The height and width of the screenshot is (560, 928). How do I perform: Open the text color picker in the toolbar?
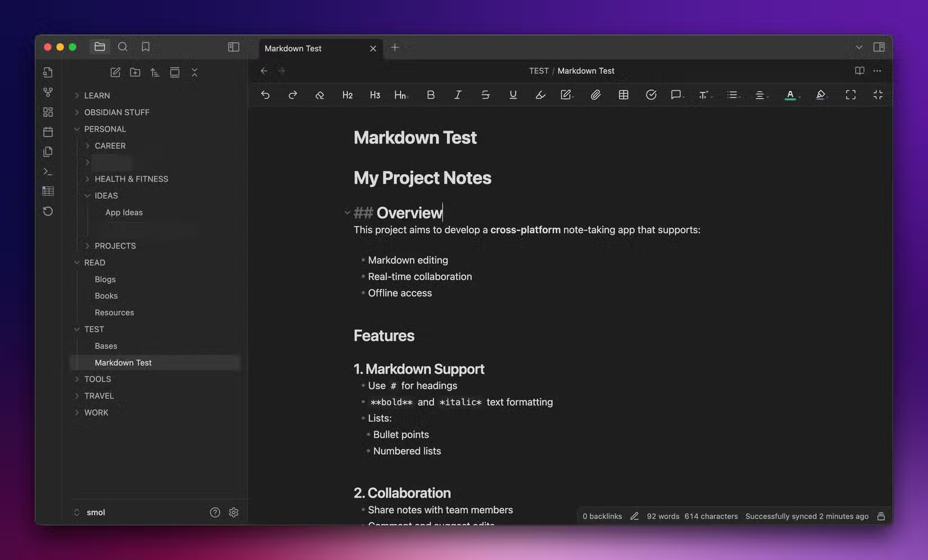coord(790,94)
